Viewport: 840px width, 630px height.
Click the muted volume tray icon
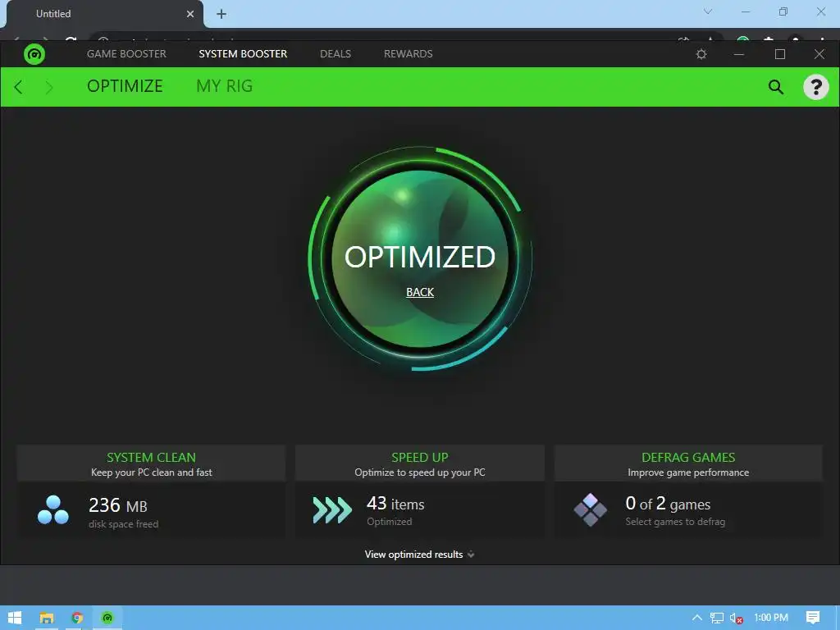tap(737, 619)
